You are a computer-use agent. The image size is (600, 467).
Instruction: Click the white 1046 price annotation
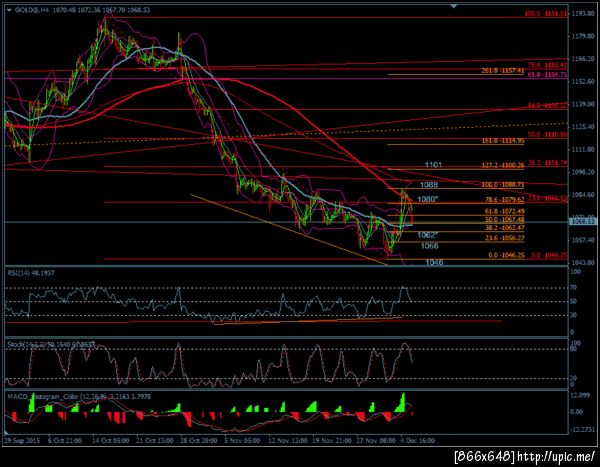click(434, 263)
